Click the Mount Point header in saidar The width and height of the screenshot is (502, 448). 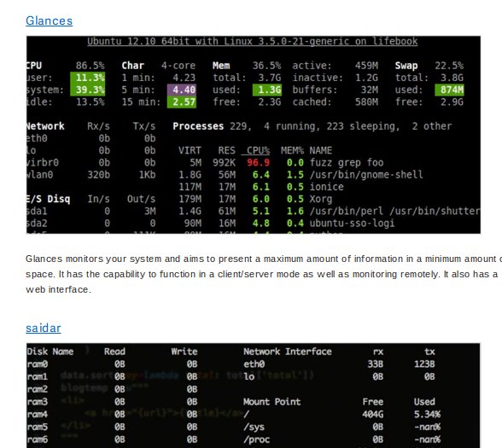click(271, 402)
